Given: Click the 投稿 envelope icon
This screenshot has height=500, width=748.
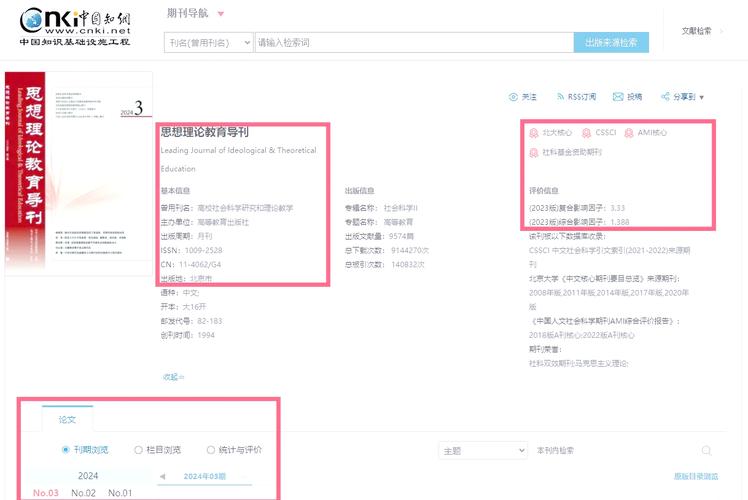Looking at the screenshot, I should pos(618,97).
